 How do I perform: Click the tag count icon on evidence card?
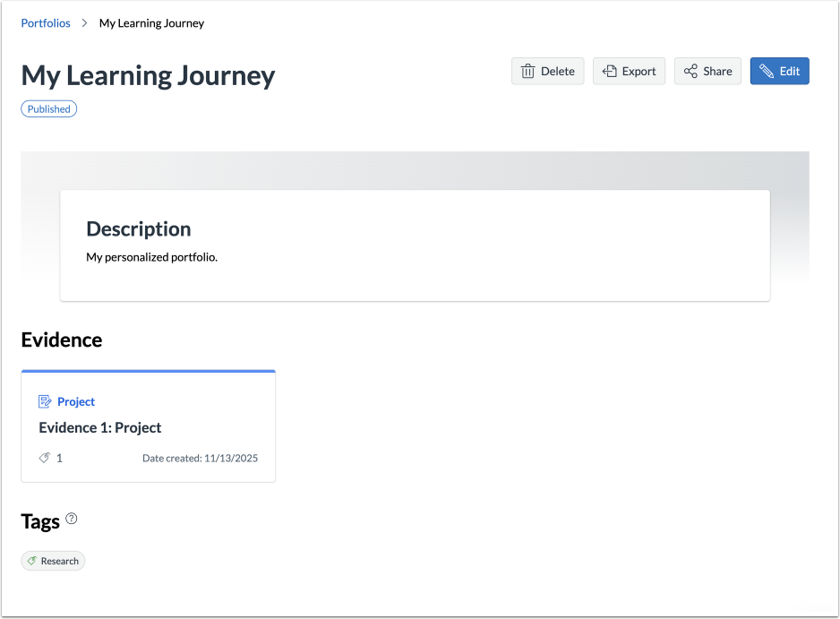click(45, 458)
